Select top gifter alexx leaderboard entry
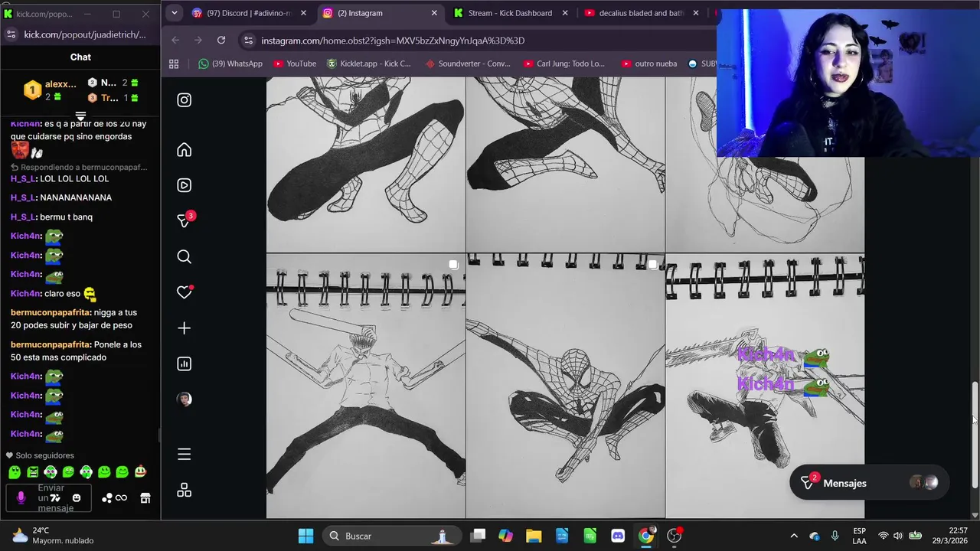This screenshot has width=980, height=551. [x=50, y=90]
